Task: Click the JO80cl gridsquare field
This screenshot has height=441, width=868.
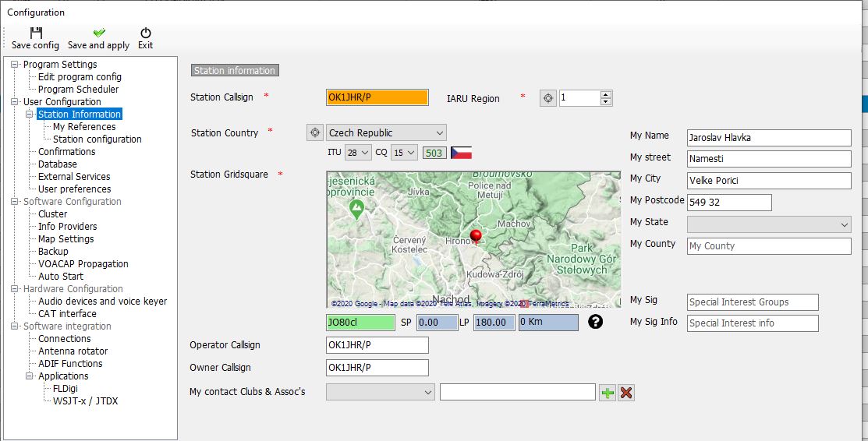Action: pos(360,322)
